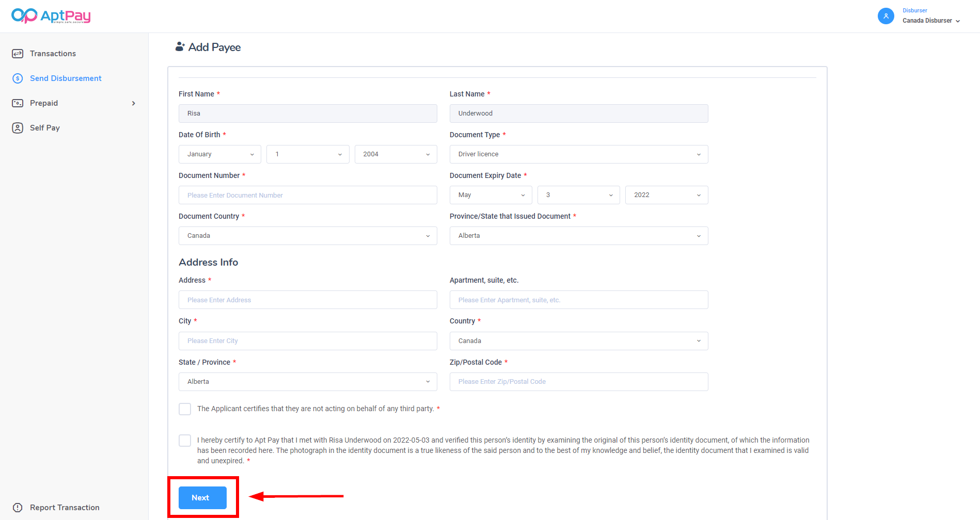The image size is (980, 520).
Task: Click the Prepaid card icon
Action: coord(18,103)
